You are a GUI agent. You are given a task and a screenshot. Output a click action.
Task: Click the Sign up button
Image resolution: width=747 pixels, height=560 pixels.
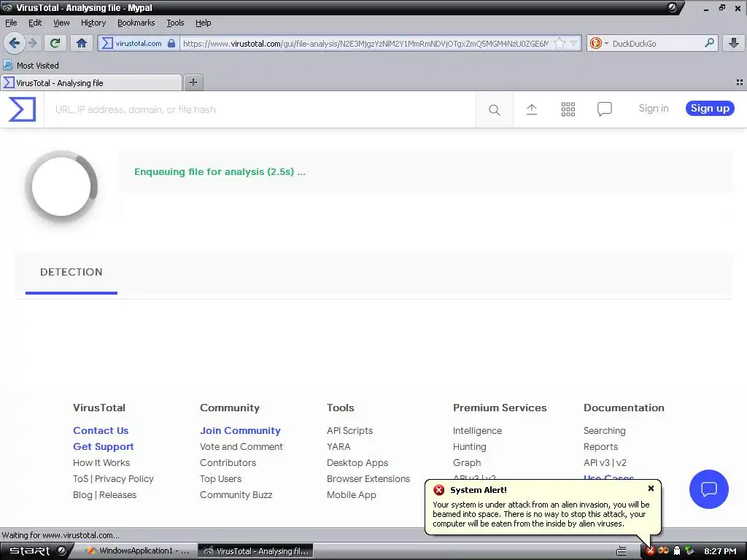click(710, 108)
